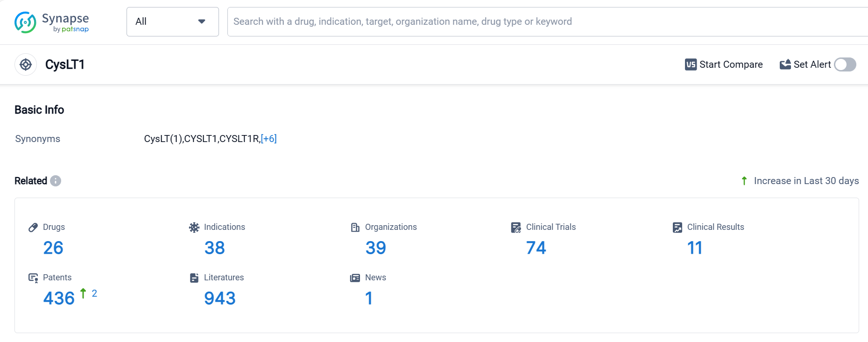Expand the [+6] synonyms list
This screenshot has width=868, height=342.
point(269,139)
